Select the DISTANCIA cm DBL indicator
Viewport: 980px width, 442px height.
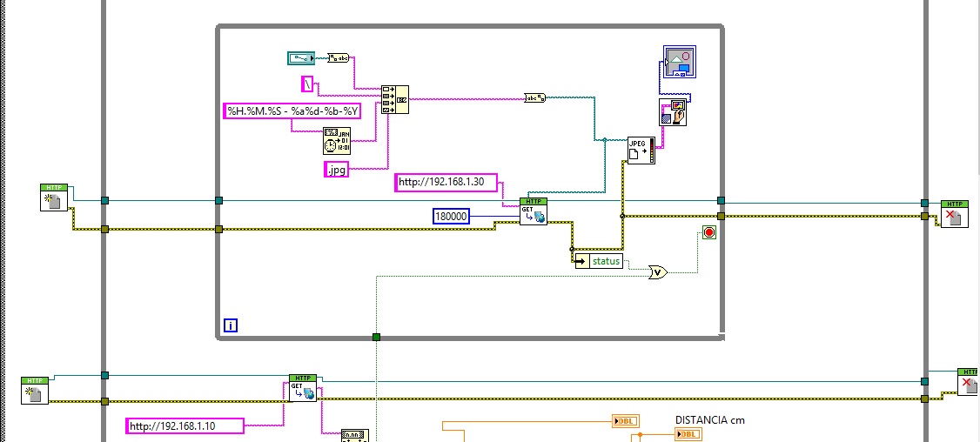tap(688, 434)
